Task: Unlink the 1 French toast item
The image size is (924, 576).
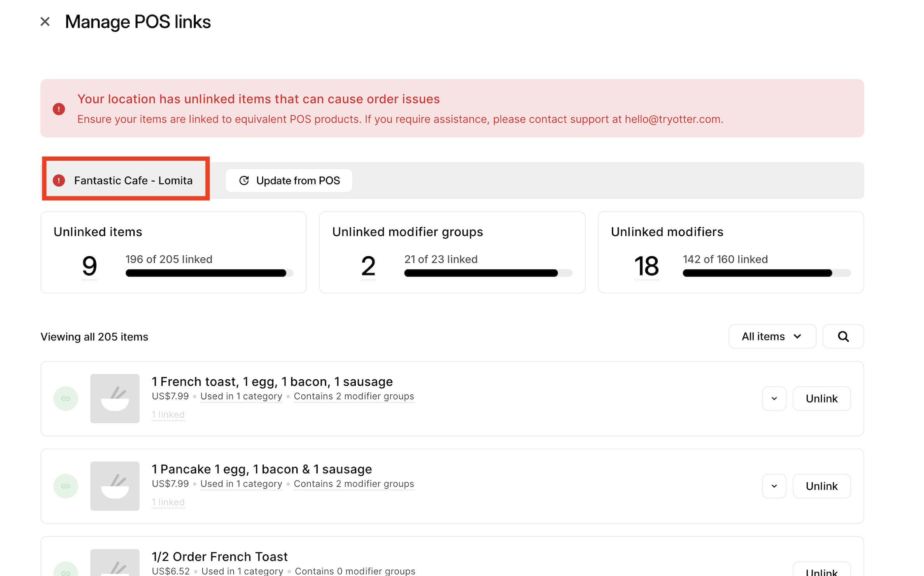Action: 821,398
